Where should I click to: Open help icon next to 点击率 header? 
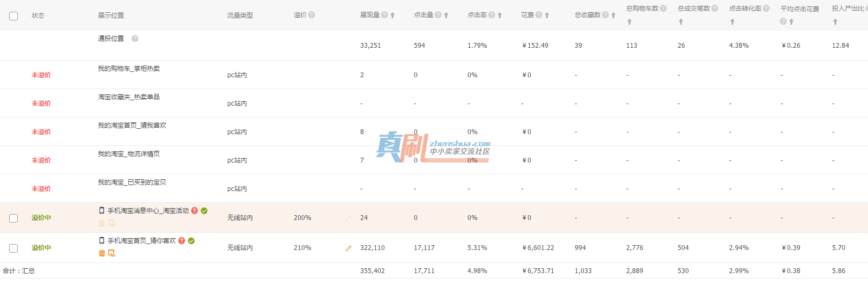point(492,15)
